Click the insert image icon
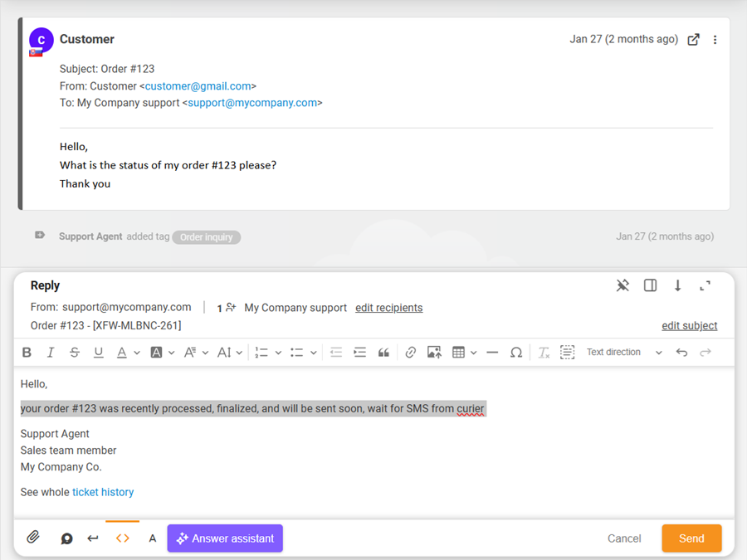This screenshot has height=560, width=747. (x=434, y=353)
